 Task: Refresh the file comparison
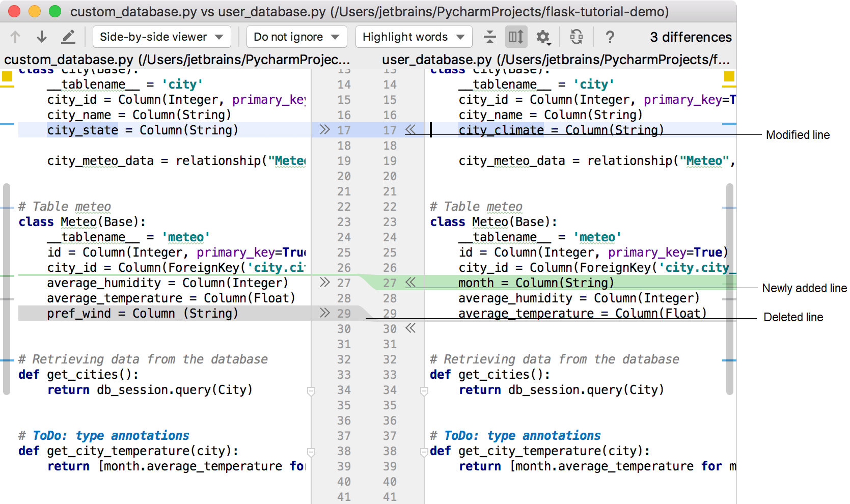[x=577, y=37]
